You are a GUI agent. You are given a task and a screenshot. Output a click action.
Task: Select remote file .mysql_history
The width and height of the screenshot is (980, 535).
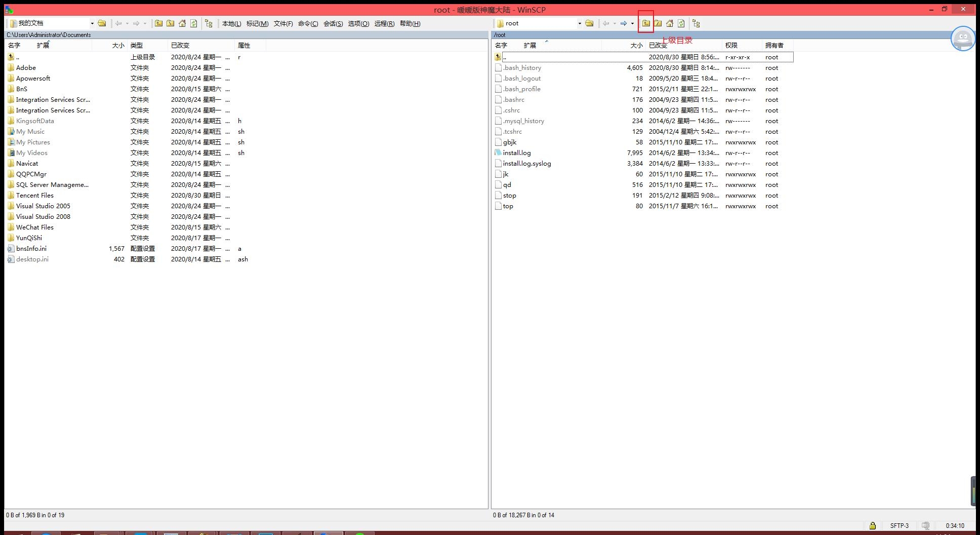click(x=523, y=121)
